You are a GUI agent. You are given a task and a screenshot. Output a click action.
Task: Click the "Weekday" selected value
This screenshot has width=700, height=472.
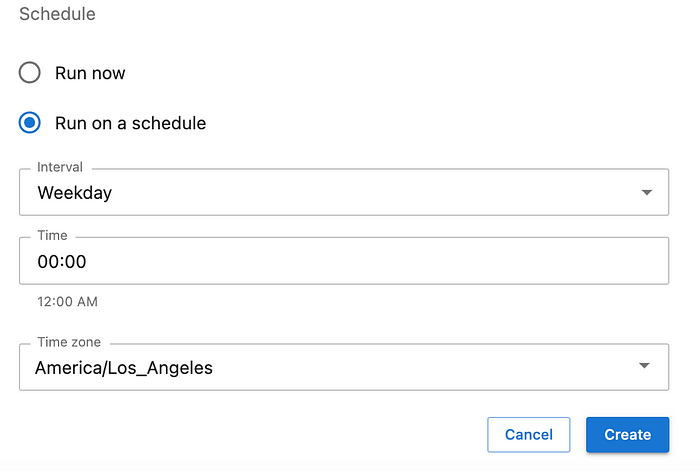(x=75, y=193)
